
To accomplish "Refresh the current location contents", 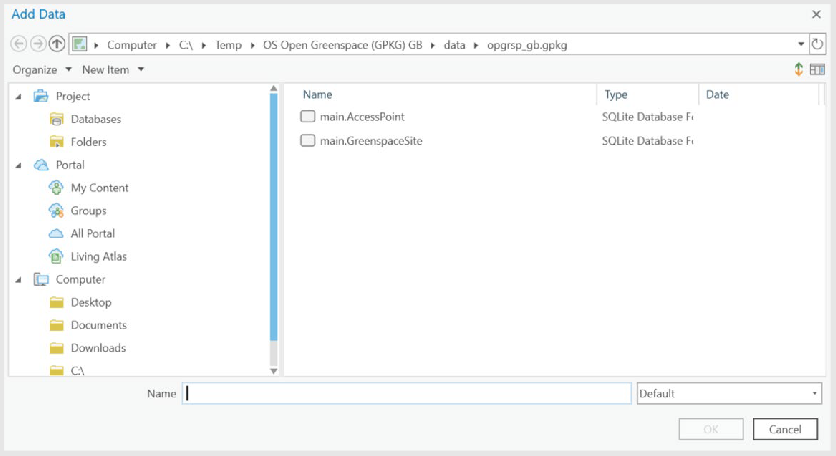I will 817,44.
